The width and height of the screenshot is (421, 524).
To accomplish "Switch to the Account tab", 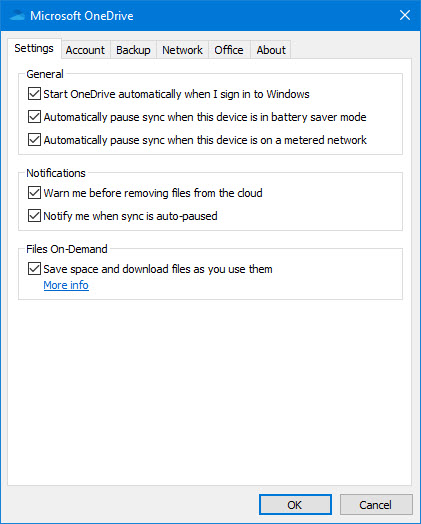I will click(x=85, y=50).
